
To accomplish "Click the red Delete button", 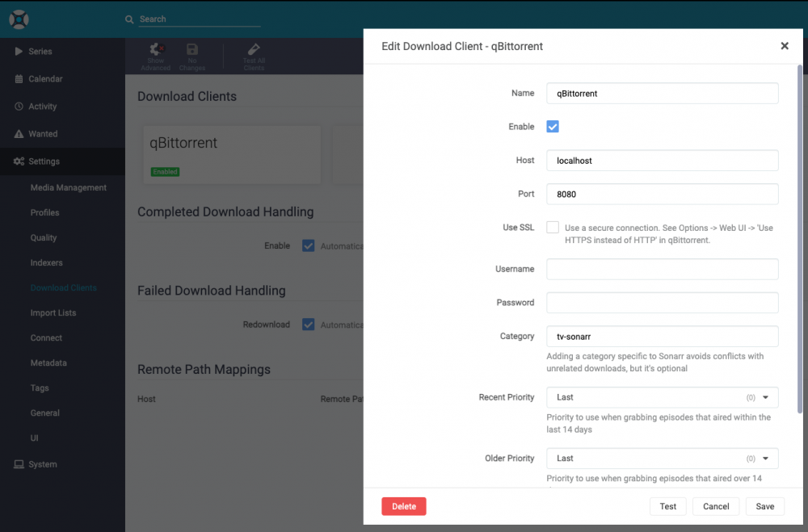I will (404, 506).
